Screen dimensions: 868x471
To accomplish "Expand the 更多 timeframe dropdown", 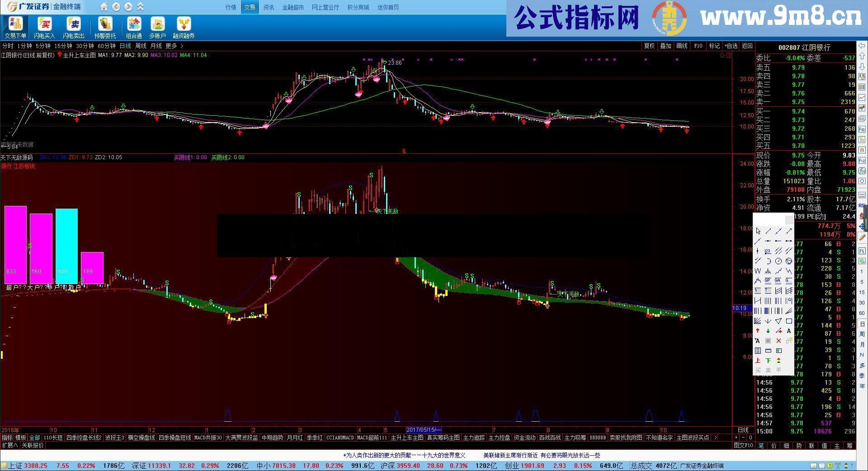I will (x=171, y=46).
